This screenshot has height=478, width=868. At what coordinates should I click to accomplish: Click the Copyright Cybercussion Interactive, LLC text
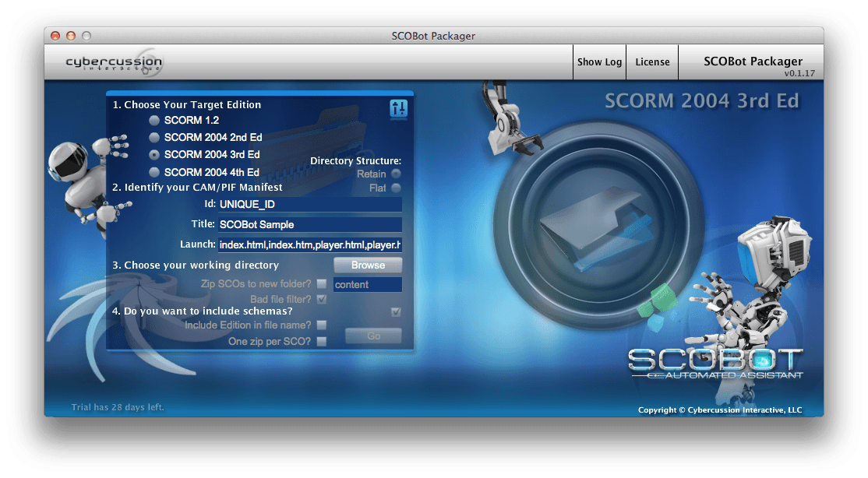click(x=720, y=410)
